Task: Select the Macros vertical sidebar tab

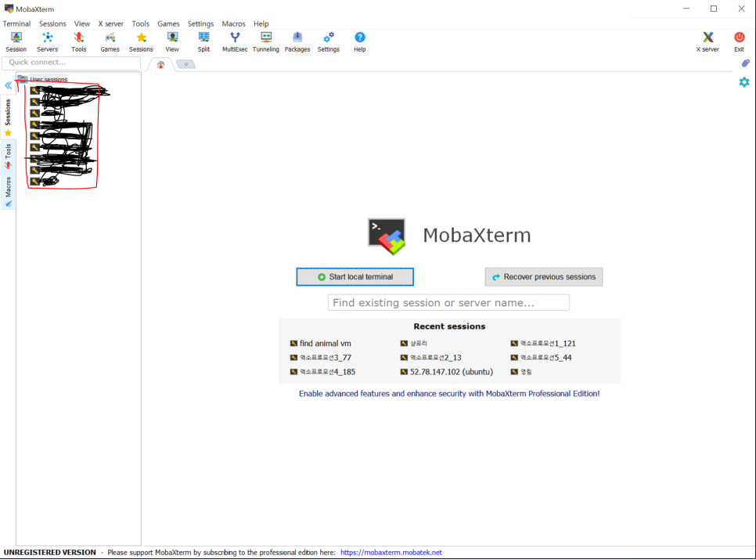Action: 8,192
